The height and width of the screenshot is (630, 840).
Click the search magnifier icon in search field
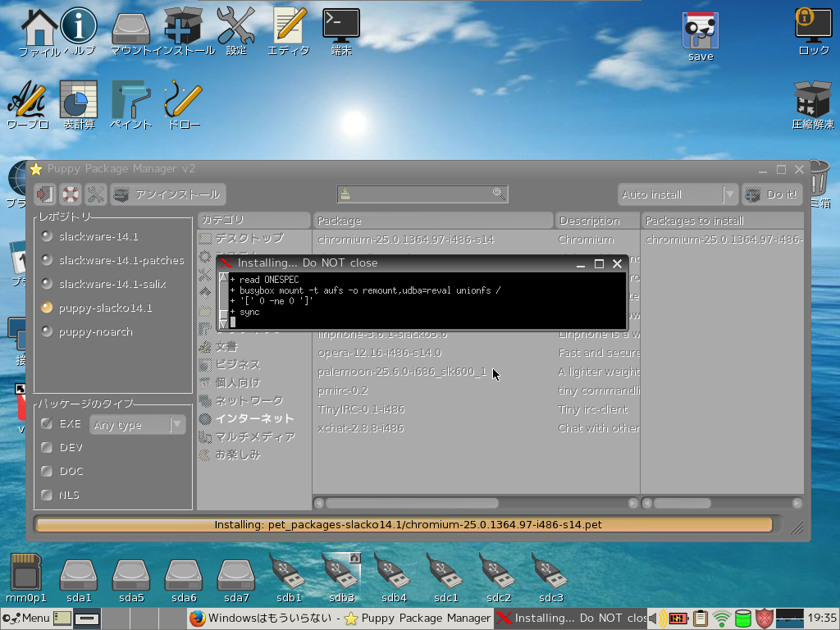click(x=498, y=194)
